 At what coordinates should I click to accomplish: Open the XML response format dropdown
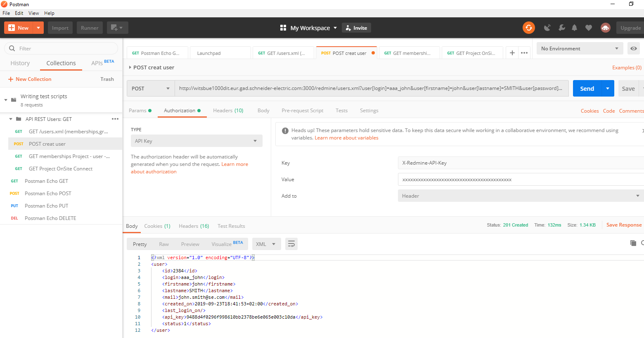(266, 244)
